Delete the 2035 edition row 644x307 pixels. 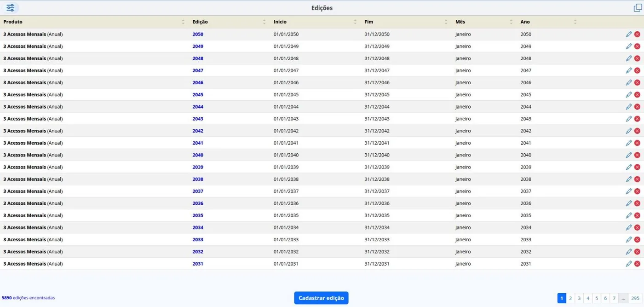(x=637, y=215)
